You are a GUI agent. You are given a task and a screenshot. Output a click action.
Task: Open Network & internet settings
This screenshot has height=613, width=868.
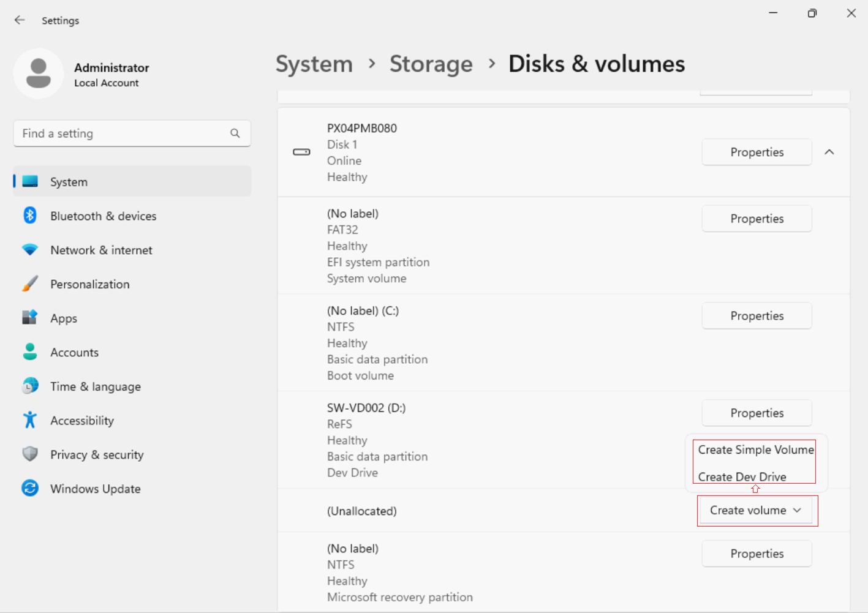pos(101,250)
